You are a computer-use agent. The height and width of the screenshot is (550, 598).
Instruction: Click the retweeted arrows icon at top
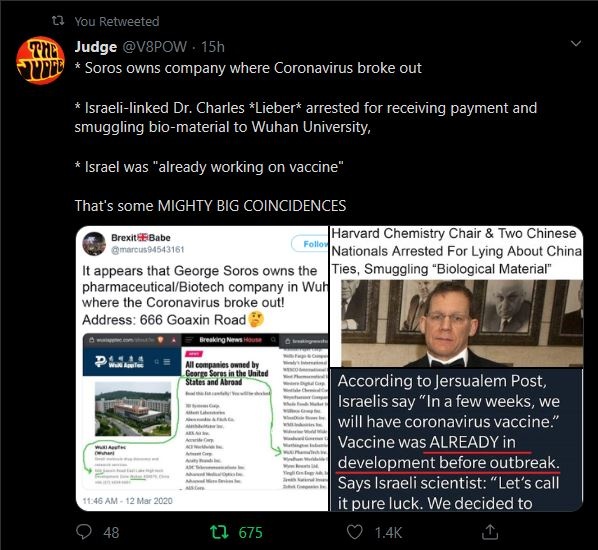point(58,21)
